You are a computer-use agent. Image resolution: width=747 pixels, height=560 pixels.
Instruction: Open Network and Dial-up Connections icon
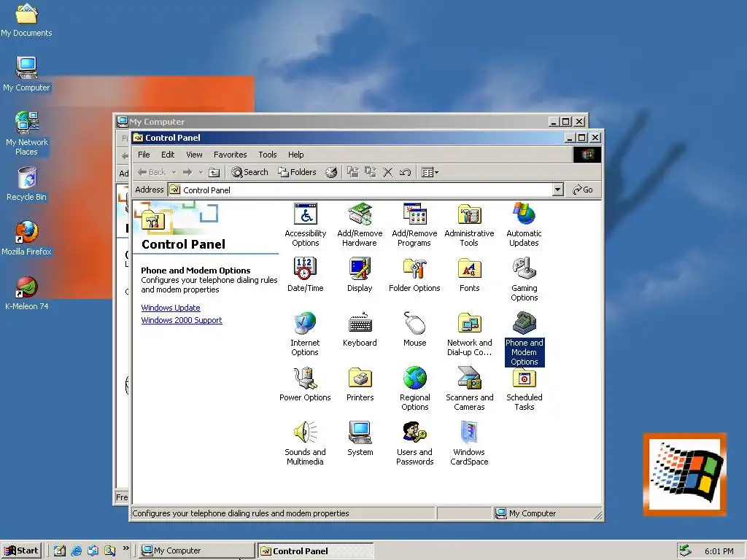pyautogui.click(x=469, y=323)
